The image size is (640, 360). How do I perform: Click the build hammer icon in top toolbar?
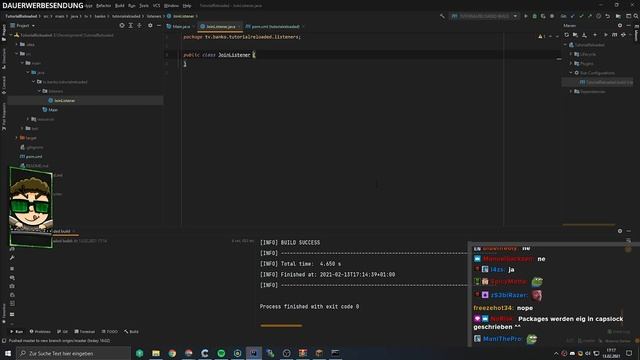pos(442,16)
